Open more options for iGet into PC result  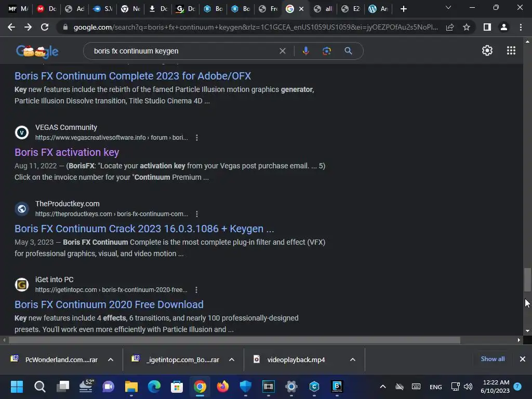point(197,290)
